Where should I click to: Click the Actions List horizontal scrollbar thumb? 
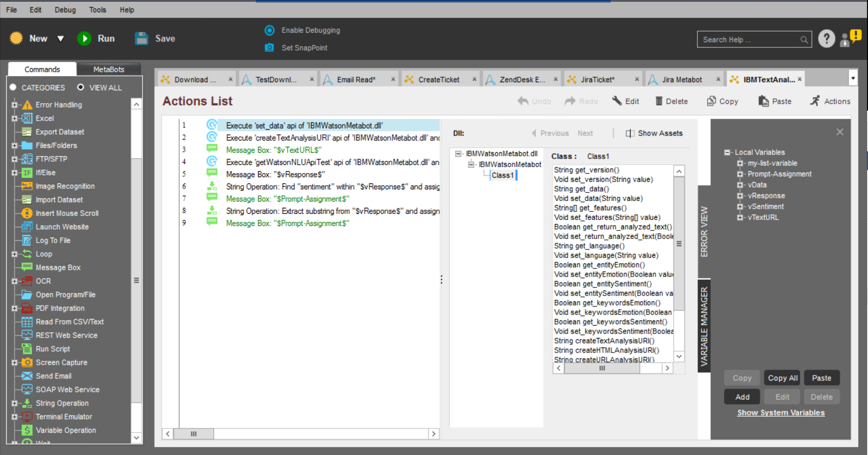194,434
